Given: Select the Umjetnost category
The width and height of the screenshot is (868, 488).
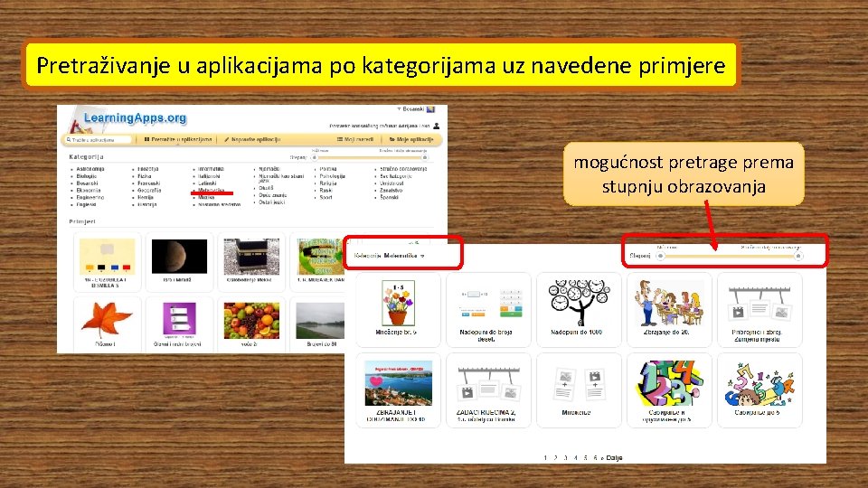Looking at the screenshot, I should coord(392,183).
